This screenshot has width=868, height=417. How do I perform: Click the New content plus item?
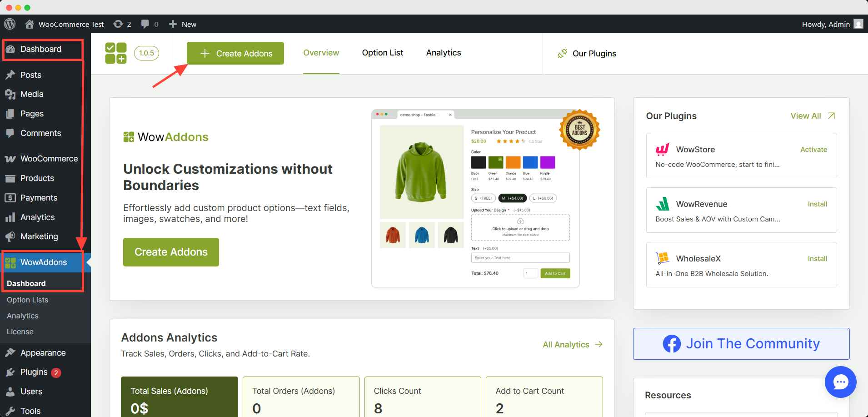[x=182, y=24]
